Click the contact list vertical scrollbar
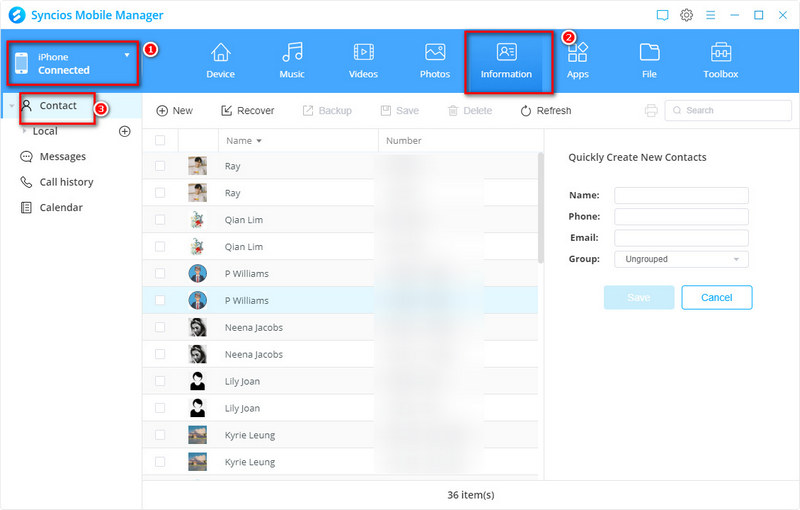This screenshot has height=510, width=800. 540,208
